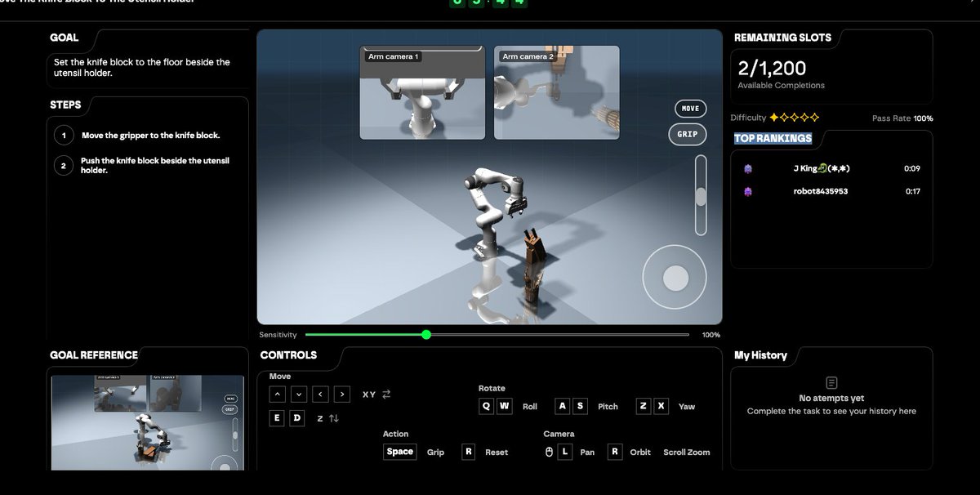Click the R key for Reset

click(468, 452)
